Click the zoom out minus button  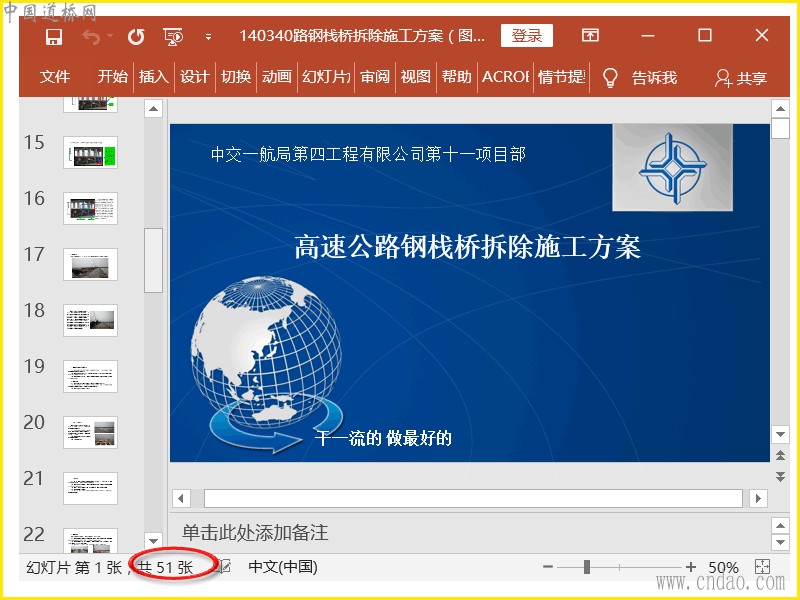click(x=547, y=567)
